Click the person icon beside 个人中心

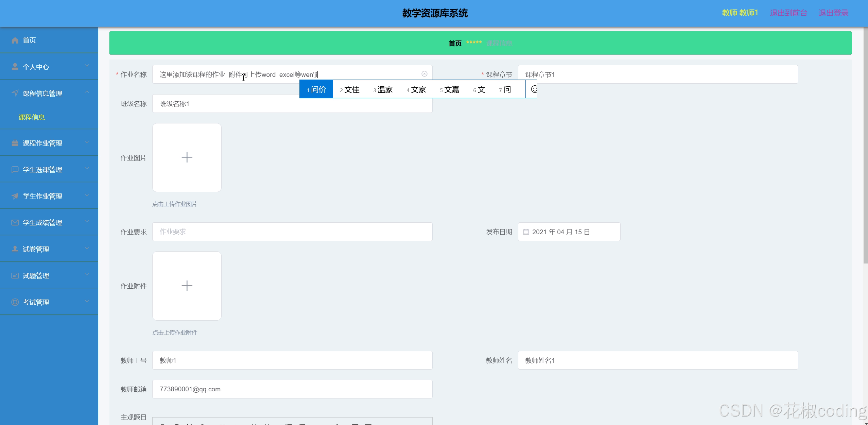coord(15,67)
